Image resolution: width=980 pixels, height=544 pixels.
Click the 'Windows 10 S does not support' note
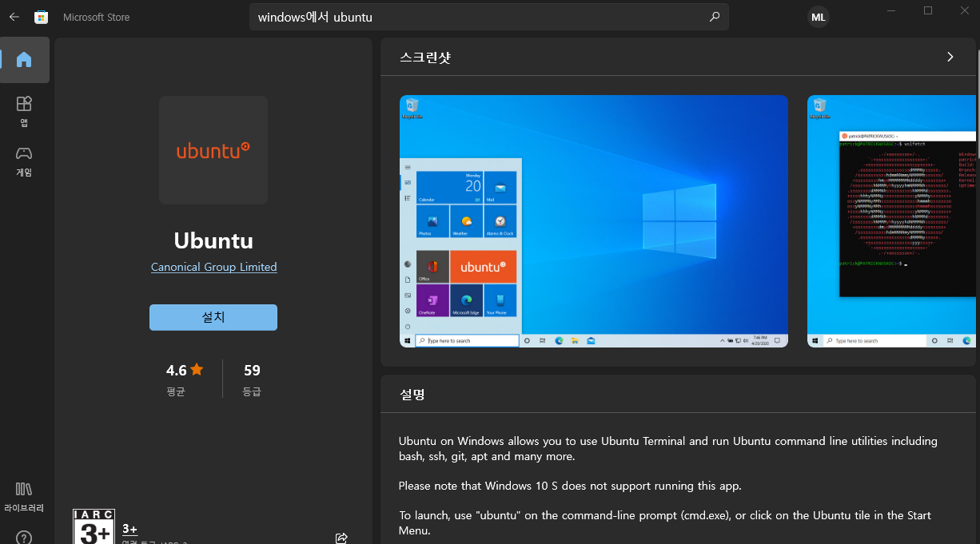(x=570, y=486)
